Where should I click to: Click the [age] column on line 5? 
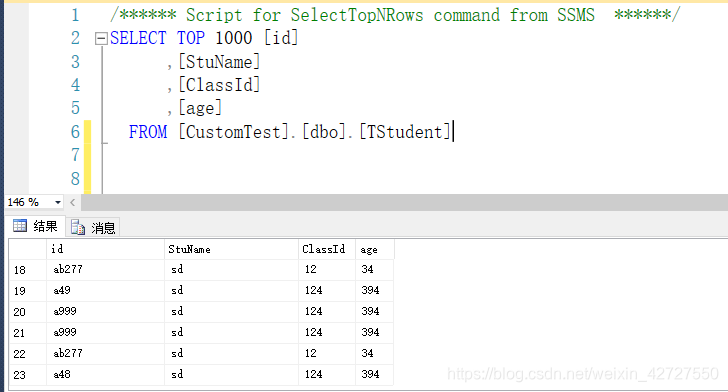pos(200,108)
